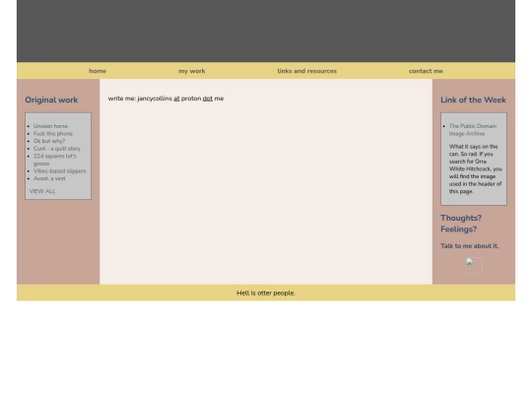The image size is (532, 399).
Task: Click the Talk to me about it text
Action: pos(470,246)
